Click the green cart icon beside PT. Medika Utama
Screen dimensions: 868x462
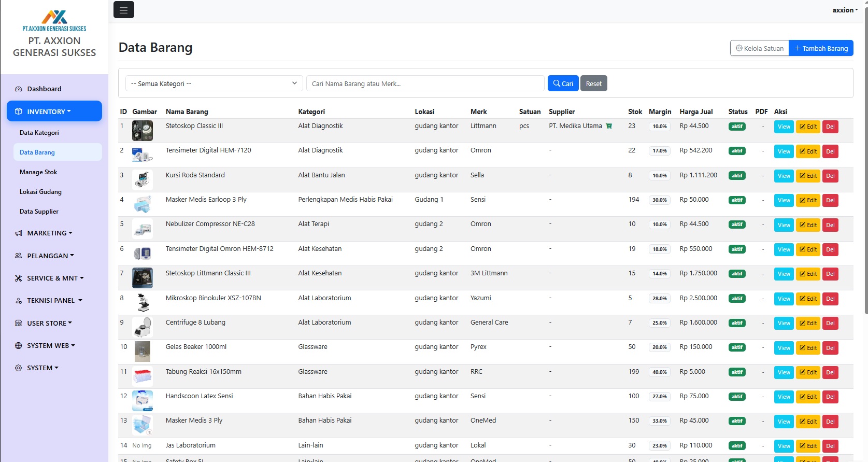coord(609,126)
